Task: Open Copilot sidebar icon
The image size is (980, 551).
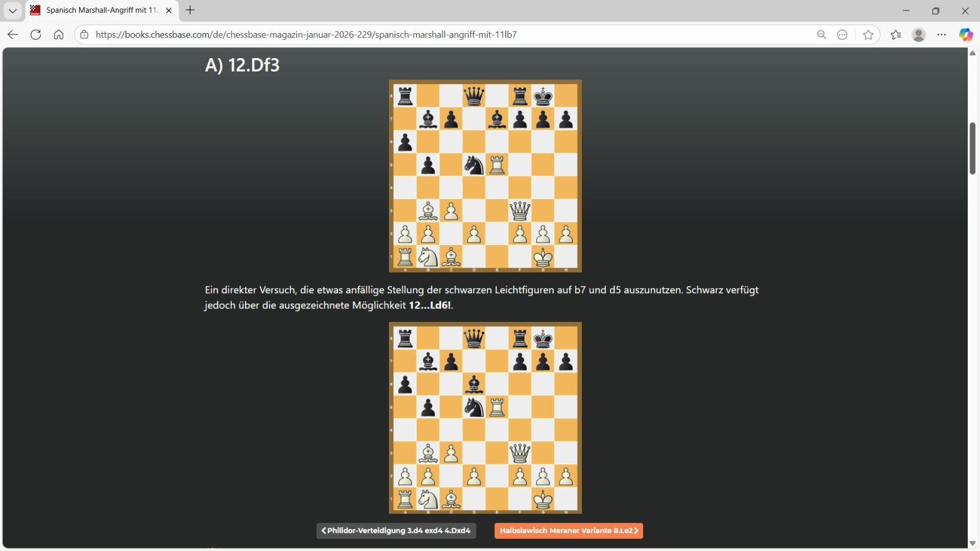Action: pos(966,35)
